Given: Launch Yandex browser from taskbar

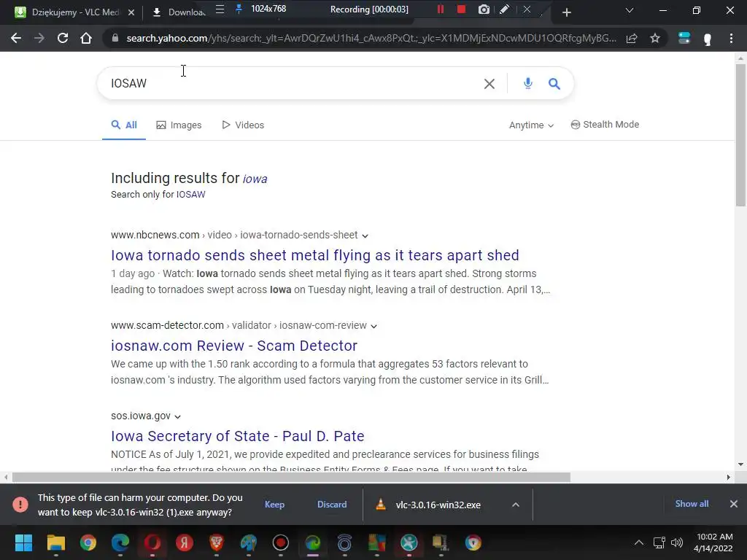Looking at the screenshot, I should pyautogui.click(x=185, y=542).
